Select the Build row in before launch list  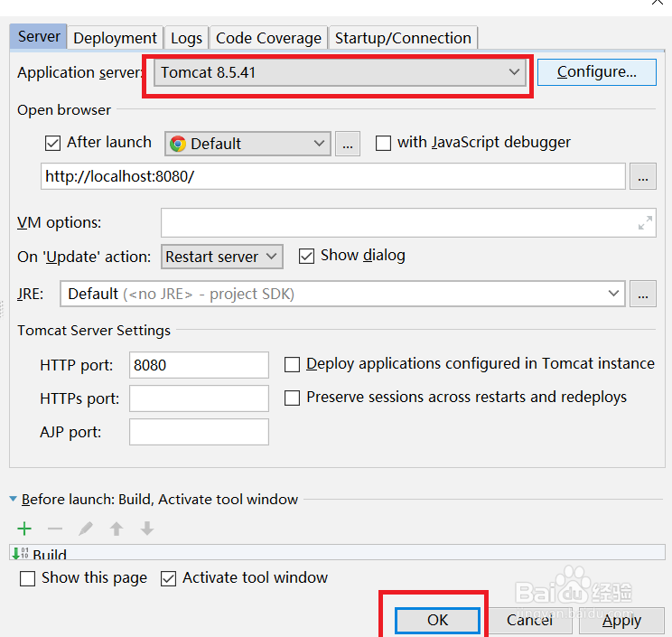pos(337,553)
